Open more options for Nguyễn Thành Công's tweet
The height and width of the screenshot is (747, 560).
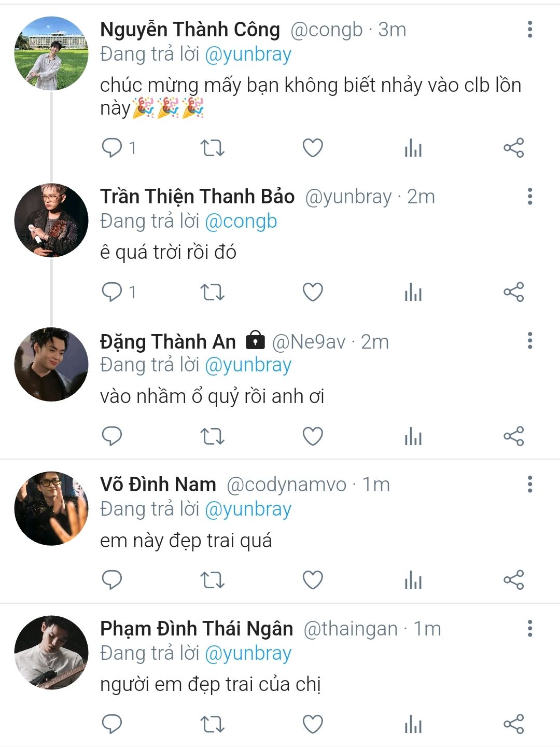[529, 30]
